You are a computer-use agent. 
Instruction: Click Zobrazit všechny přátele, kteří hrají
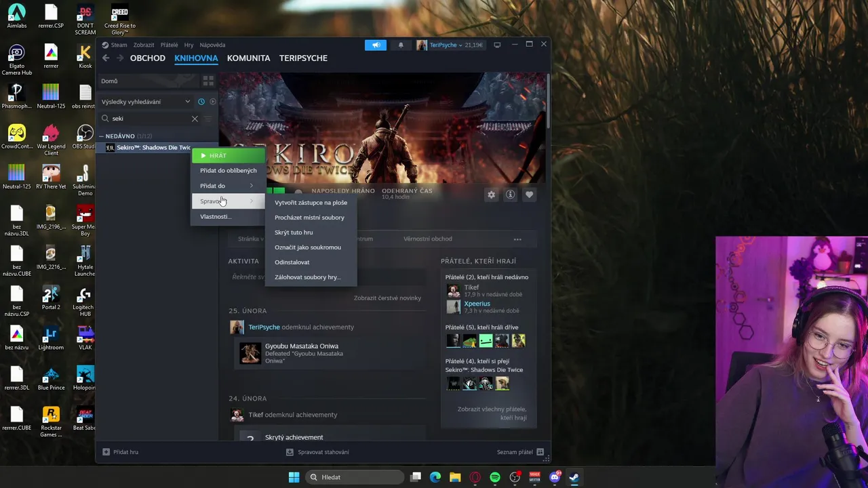[x=492, y=413]
